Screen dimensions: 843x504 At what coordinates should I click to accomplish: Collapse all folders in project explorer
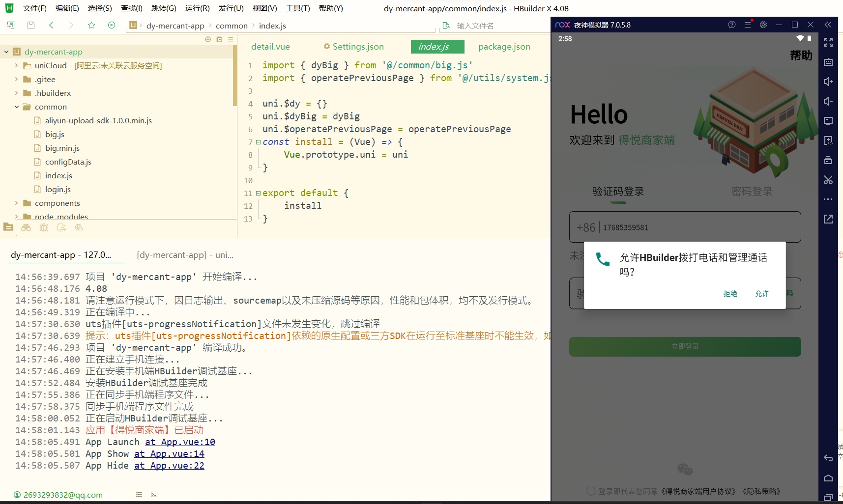pyautogui.click(x=219, y=39)
